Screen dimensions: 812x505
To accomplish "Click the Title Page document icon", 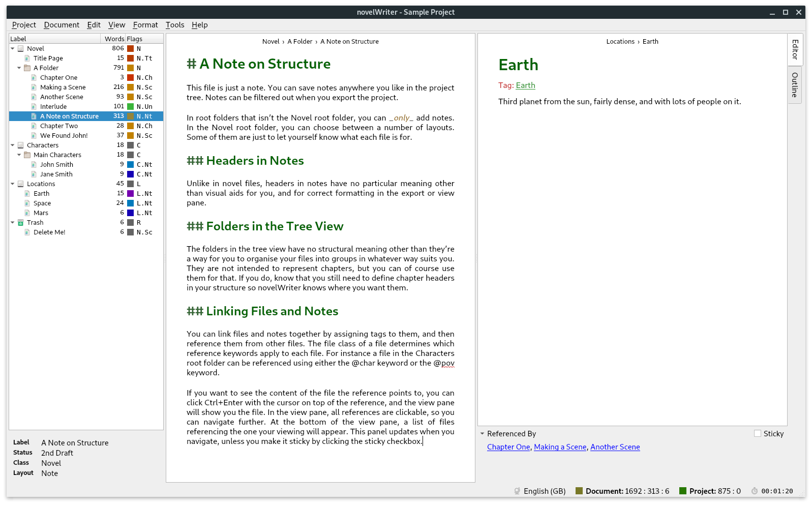I will coord(27,58).
